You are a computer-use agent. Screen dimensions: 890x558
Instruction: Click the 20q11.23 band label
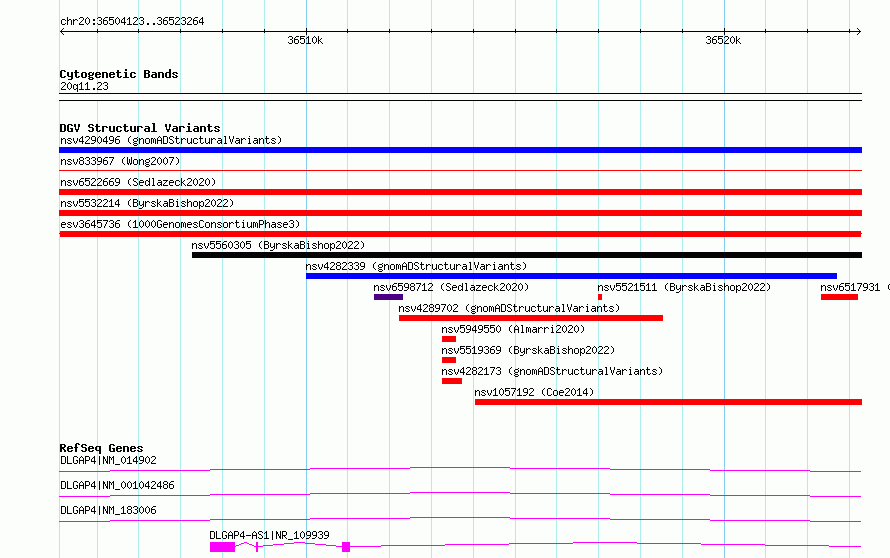pyautogui.click(x=84, y=86)
